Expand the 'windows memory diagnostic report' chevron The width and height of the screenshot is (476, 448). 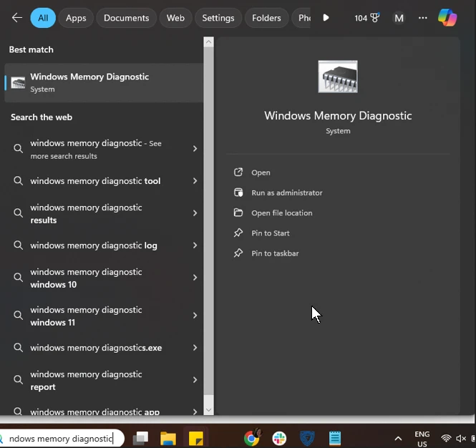click(195, 380)
